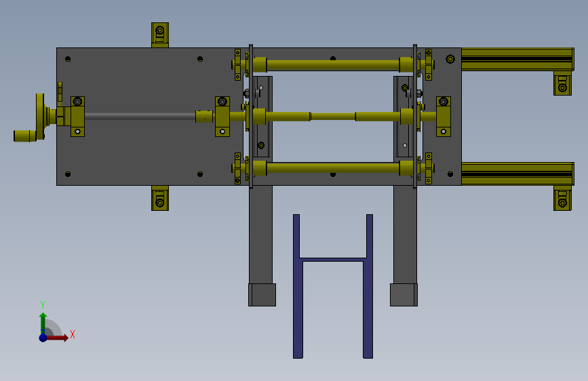The height and width of the screenshot is (381, 588).
Task: Click the green Y axis arrow of triad
Action: pyautogui.click(x=43, y=323)
